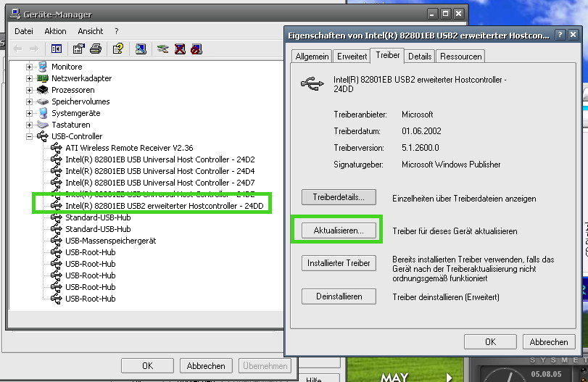Click the Aktualisieren... button

tap(339, 231)
